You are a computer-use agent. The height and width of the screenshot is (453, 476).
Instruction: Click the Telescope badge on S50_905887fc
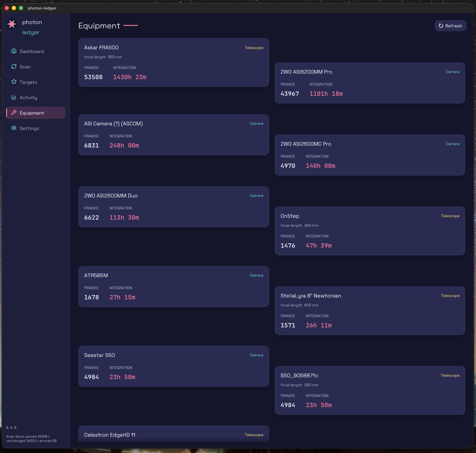[x=450, y=375]
